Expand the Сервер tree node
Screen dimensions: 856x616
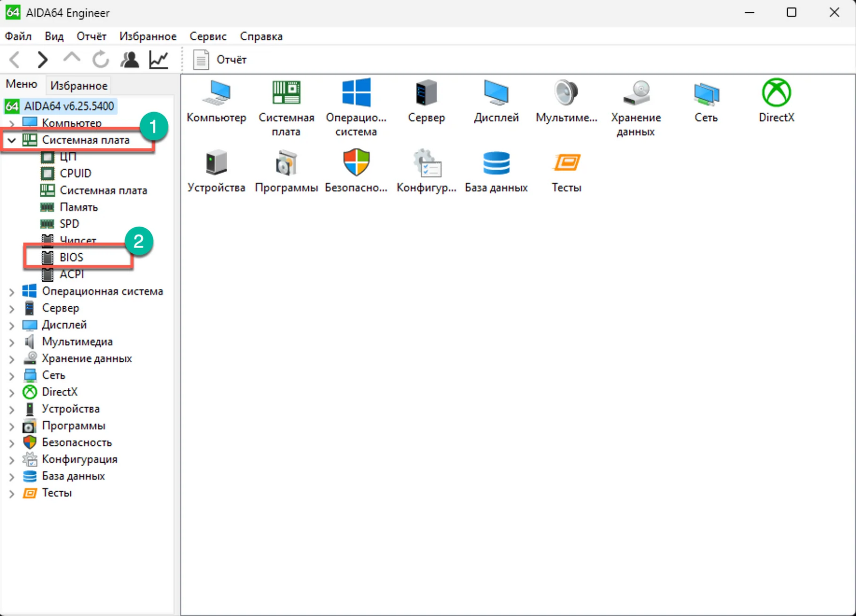pos(12,308)
